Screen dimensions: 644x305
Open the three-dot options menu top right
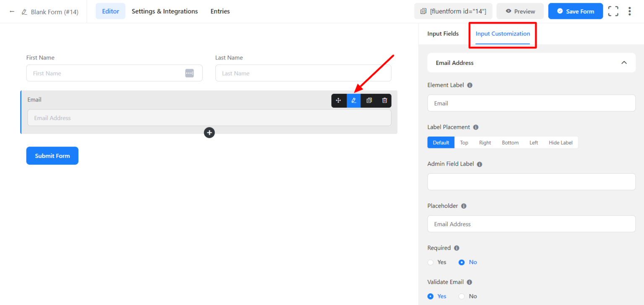pos(630,11)
